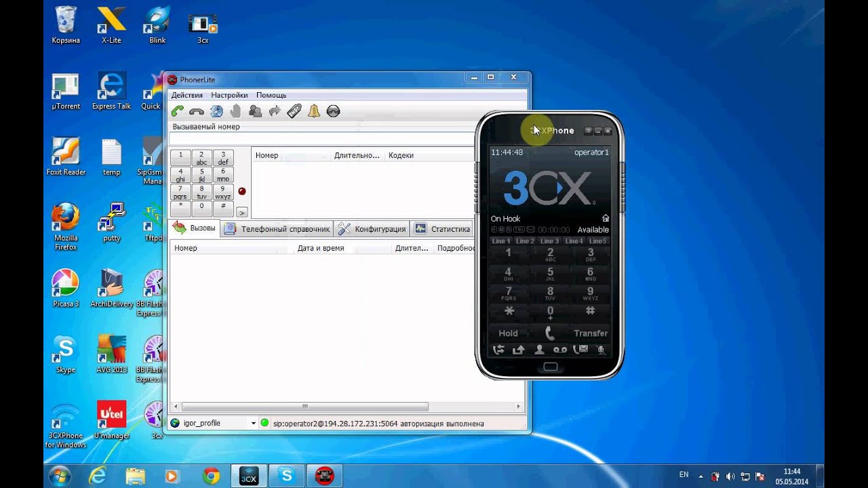Open the contacts person icon on 3CXPhone
Viewport: 868px width, 488px height.
point(539,350)
